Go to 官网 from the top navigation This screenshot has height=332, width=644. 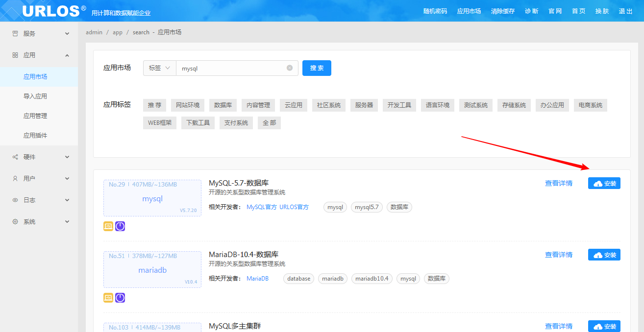click(555, 11)
